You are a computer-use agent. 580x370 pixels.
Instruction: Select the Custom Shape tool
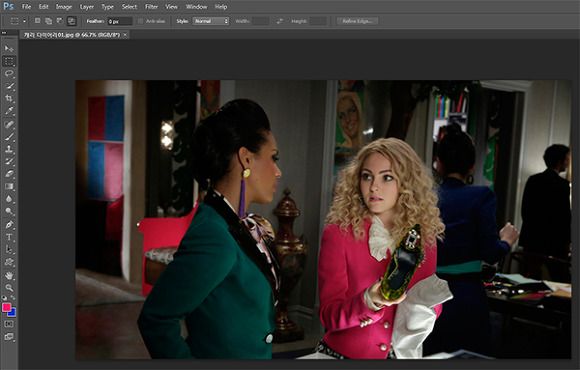pos(9,262)
